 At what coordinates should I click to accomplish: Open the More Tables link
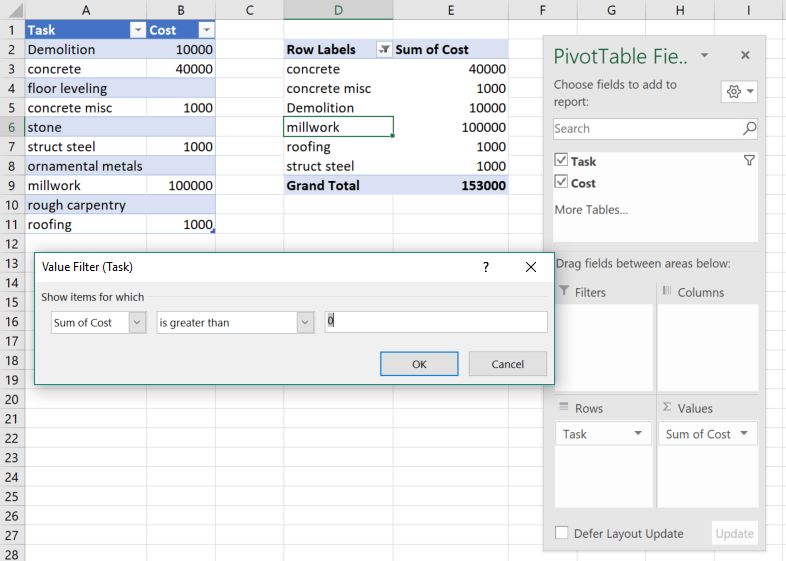[591, 210]
